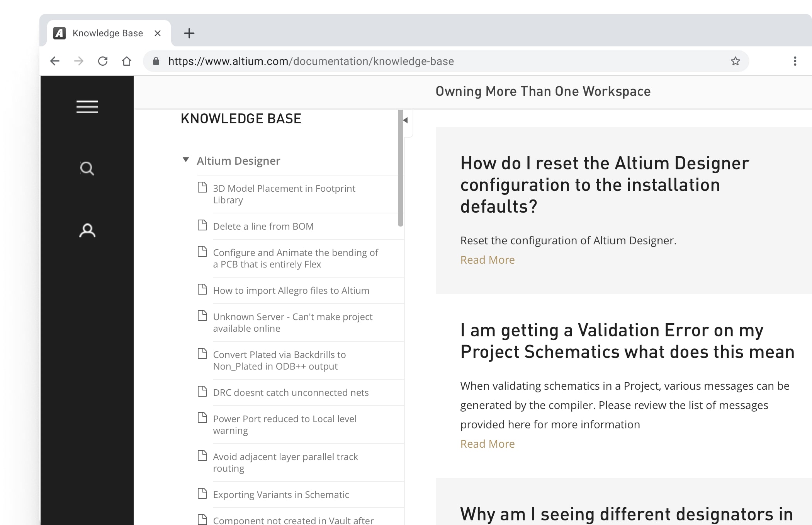Open the user account icon

click(87, 230)
